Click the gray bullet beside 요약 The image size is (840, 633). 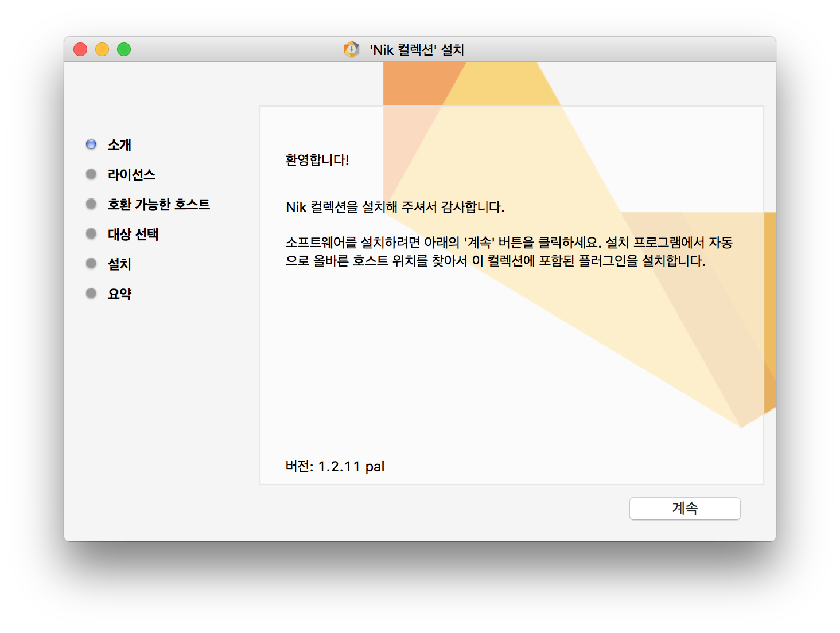(91, 293)
